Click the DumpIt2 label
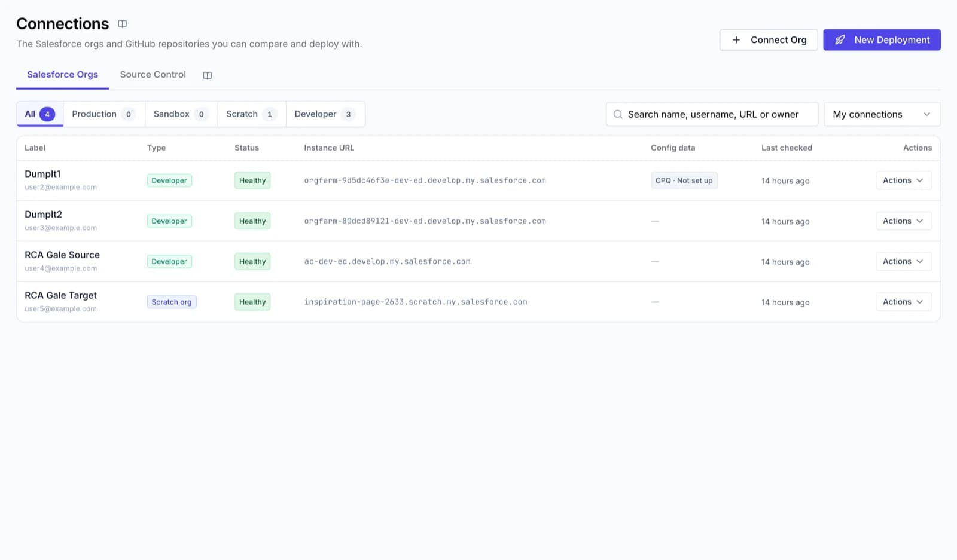Image resolution: width=957 pixels, height=560 pixels. click(x=43, y=215)
